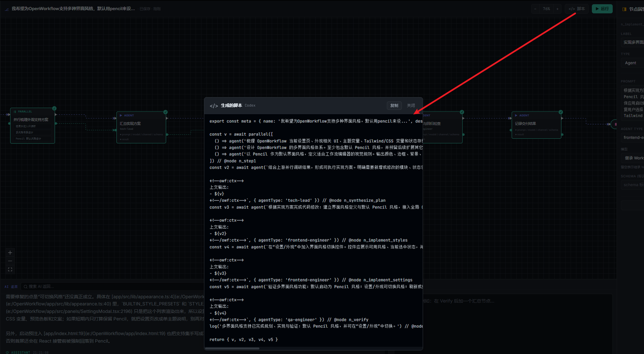Open the TYPE dropdown showing Agent

point(632,63)
